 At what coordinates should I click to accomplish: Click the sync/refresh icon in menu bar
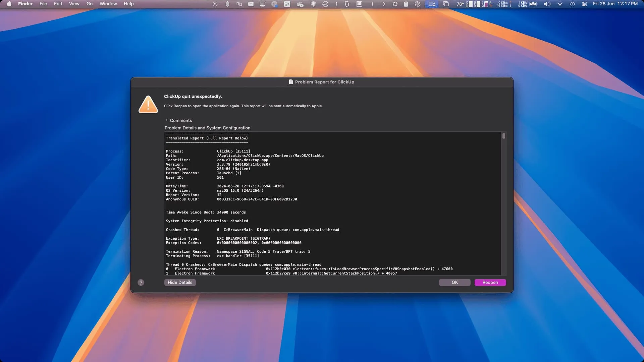click(395, 4)
